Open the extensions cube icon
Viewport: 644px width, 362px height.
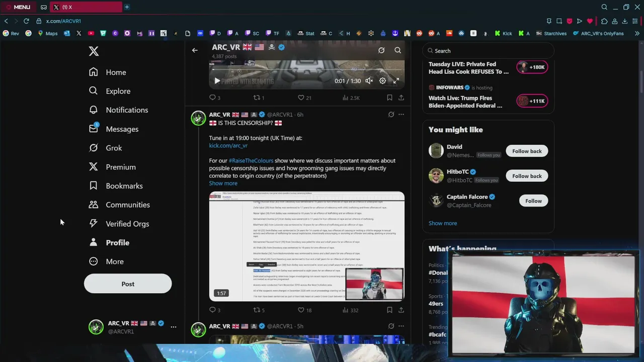[x=604, y=21]
